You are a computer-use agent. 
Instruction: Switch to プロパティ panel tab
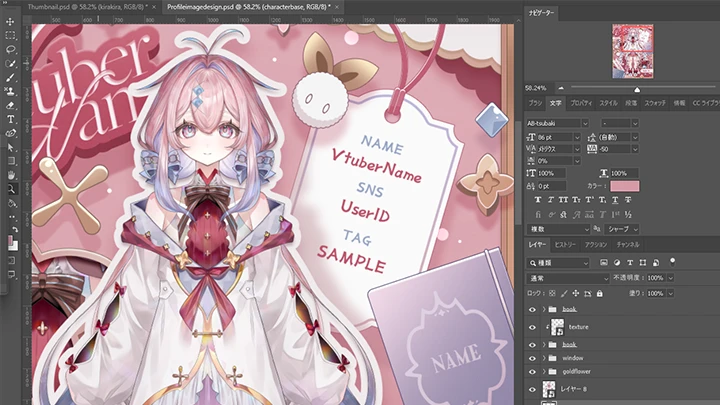coord(581,103)
